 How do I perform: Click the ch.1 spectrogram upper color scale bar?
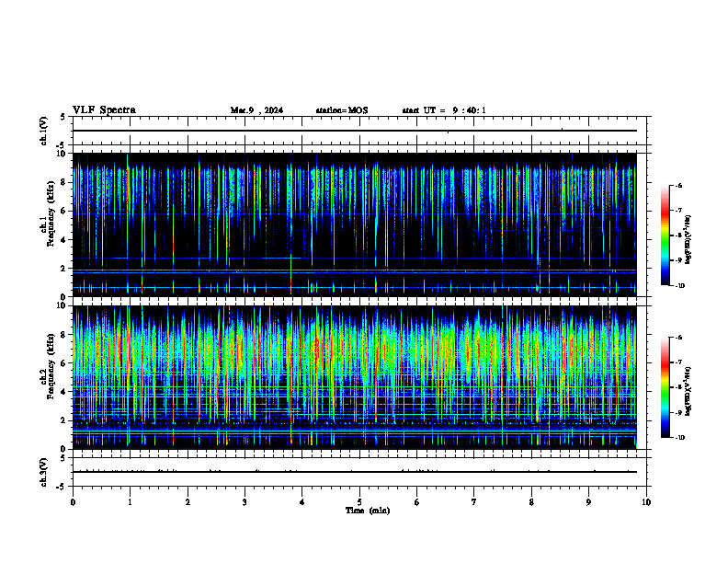[x=665, y=236]
